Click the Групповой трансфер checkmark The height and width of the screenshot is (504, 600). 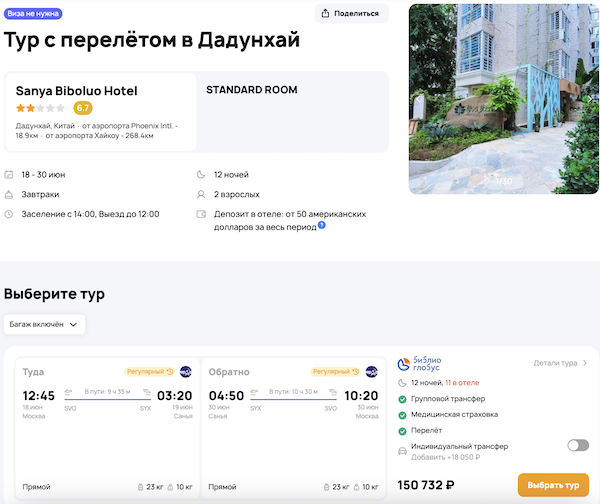(402, 400)
